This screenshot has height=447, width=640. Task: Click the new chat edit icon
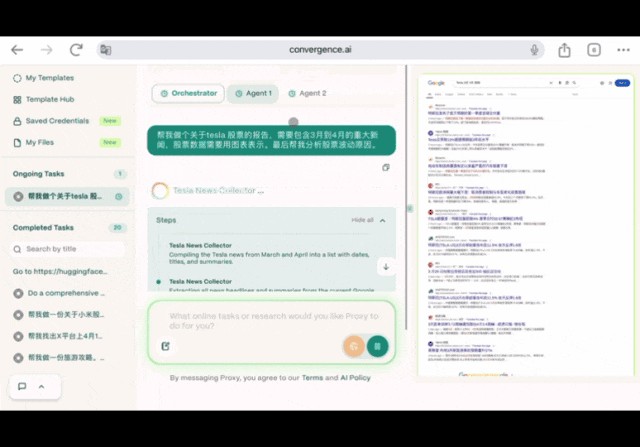point(165,346)
